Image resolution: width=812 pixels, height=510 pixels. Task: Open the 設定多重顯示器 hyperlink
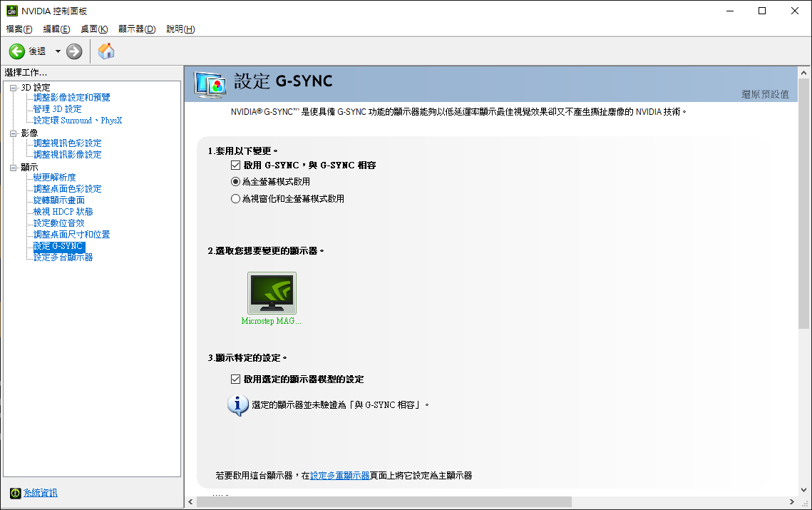(x=340, y=475)
